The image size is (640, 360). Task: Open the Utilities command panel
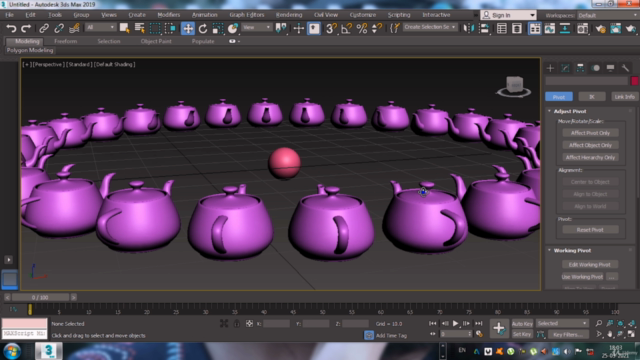[x=625, y=68]
